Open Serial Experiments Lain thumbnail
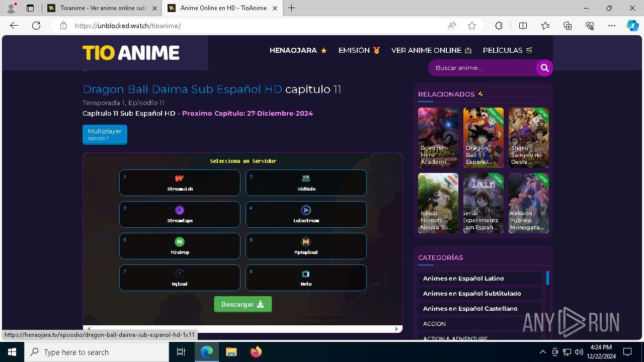 pyautogui.click(x=484, y=203)
